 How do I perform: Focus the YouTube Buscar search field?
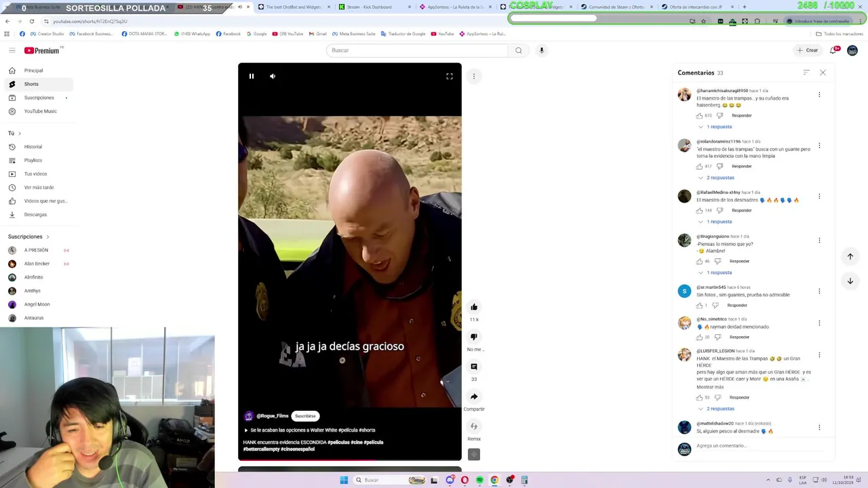[x=417, y=50]
